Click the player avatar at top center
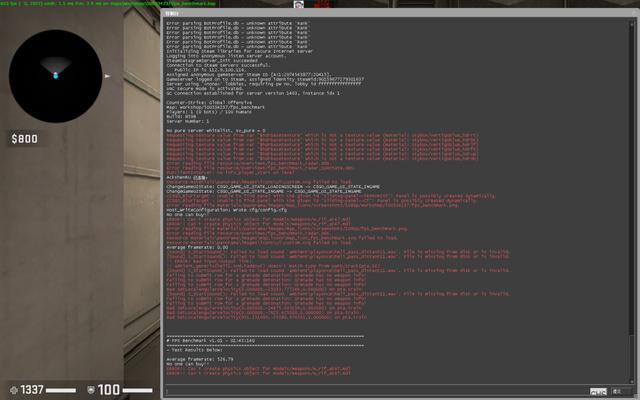The height and width of the screenshot is (400, 640). pos(299,5)
